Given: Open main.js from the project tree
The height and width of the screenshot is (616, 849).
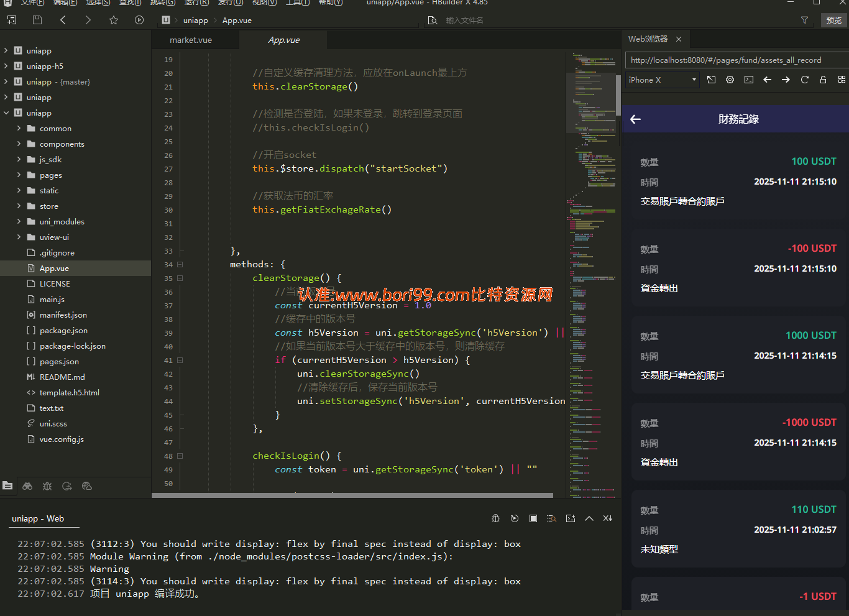Looking at the screenshot, I should click(52, 300).
